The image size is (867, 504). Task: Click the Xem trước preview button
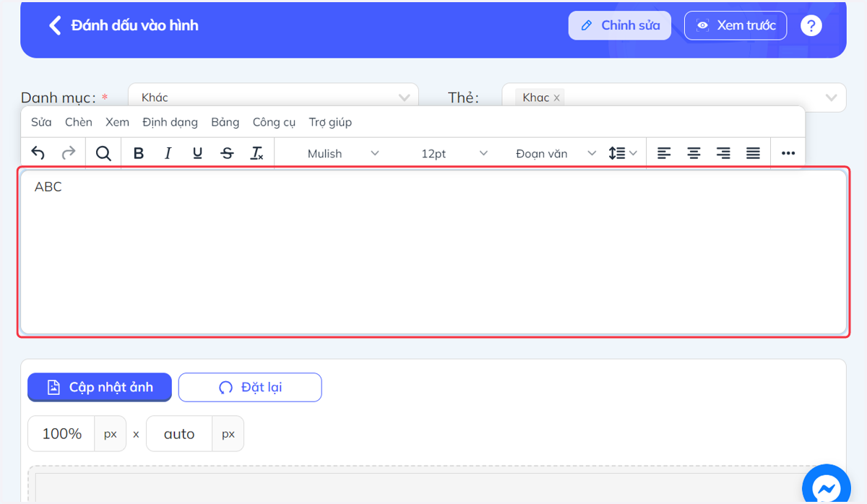(x=736, y=25)
